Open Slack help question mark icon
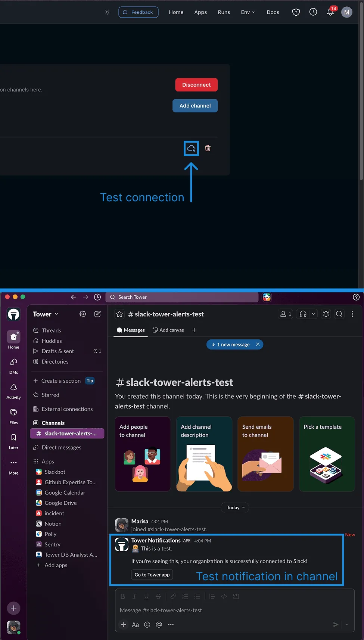Viewport: 364px width, 640px height. [356, 297]
